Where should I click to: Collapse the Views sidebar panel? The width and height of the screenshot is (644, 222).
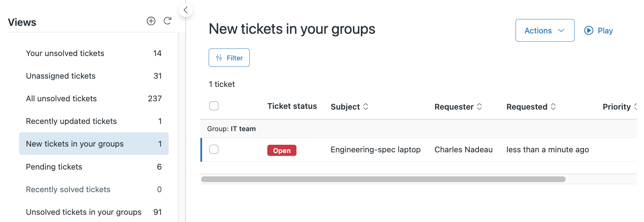(186, 10)
